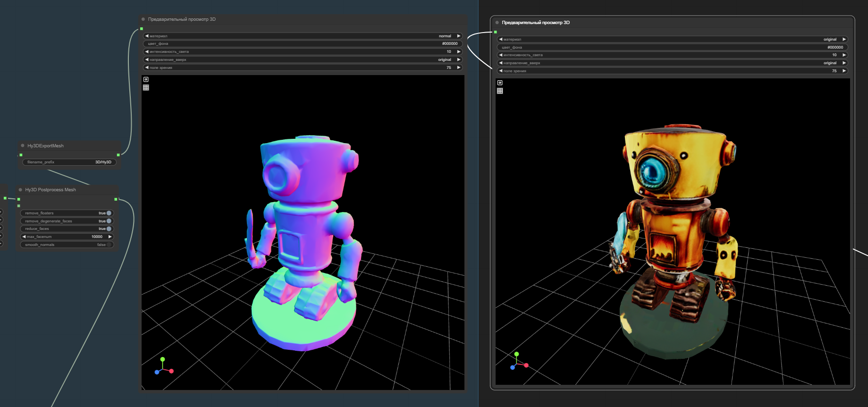The height and width of the screenshot is (407, 868).
Task: Next направление_вверх option in left preview node
Action: pos(458,59)
